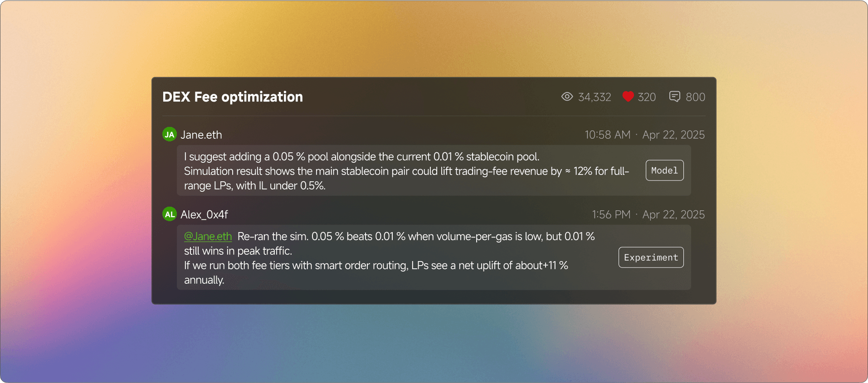Open Jane.eth's profile from her username
The image size is (868, 383).
pyautogui.click(x=201, y=135)
